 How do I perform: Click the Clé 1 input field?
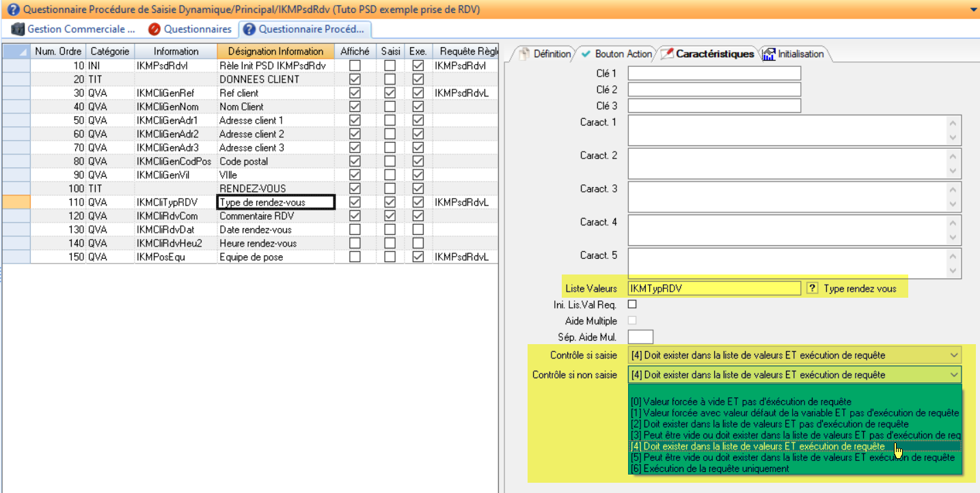pyautogui.click(x=713, y=73)
